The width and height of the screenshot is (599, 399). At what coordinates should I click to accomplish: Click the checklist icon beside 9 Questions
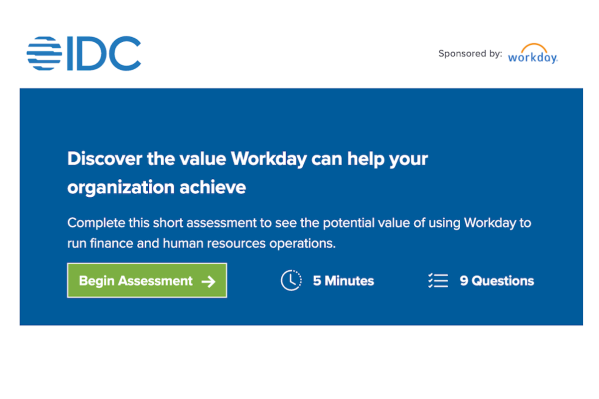pyautogui.click(x=438, y=281)
